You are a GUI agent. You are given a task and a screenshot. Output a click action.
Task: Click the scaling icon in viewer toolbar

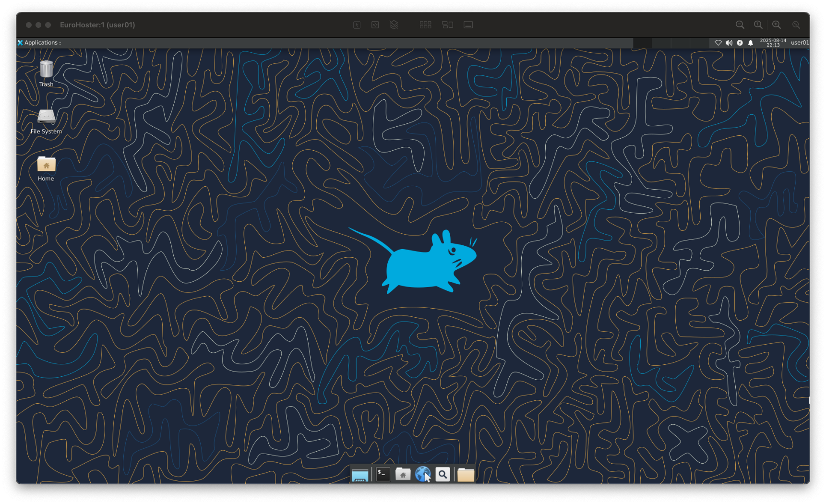point(375,25)
